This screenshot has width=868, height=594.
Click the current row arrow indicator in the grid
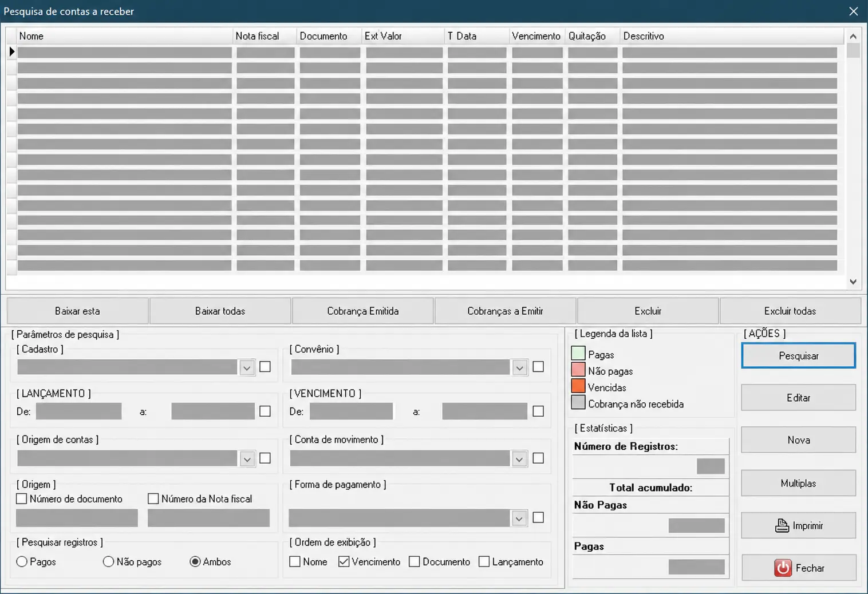tap(11, 52)
